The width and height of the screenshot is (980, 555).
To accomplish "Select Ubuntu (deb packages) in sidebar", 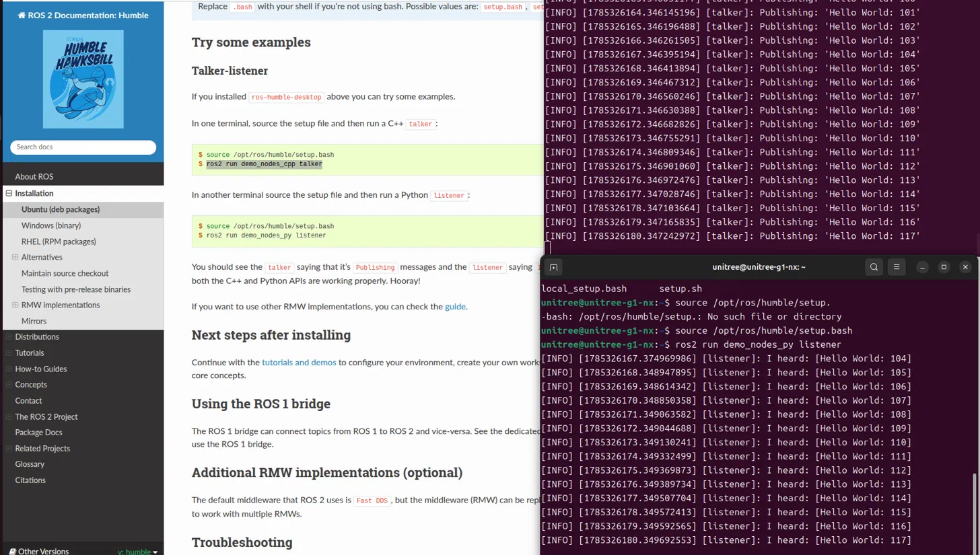I will (61, 210).
